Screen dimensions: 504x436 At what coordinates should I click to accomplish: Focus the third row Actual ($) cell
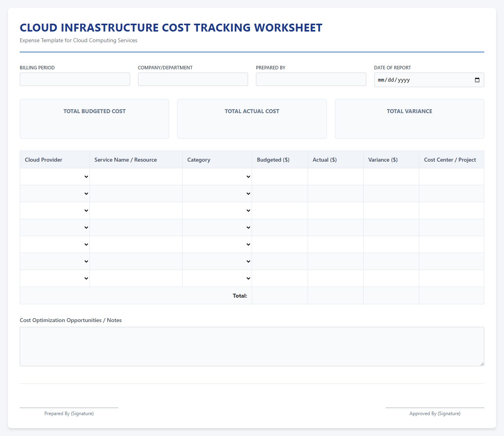(336, 211)
